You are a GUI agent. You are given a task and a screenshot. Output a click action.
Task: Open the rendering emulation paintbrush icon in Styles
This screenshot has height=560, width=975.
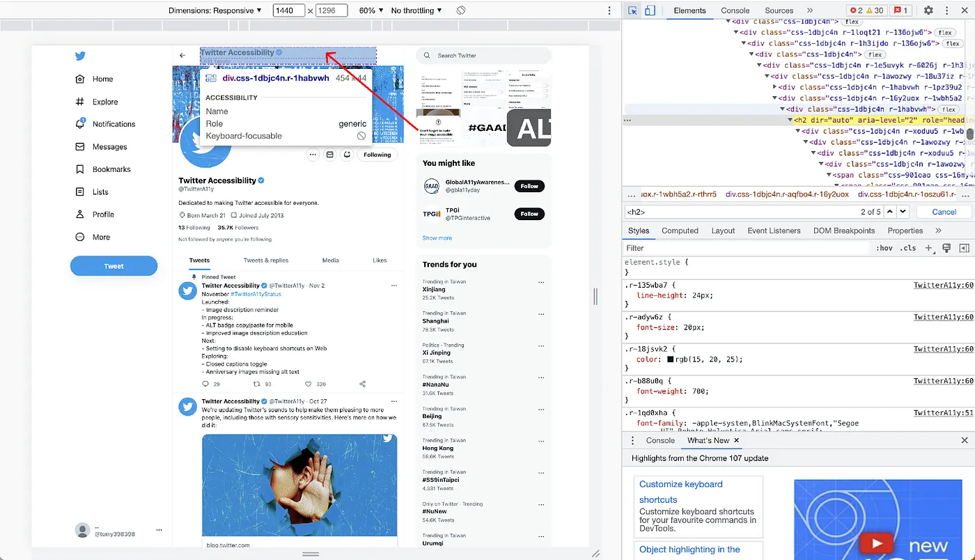(946, 248)
